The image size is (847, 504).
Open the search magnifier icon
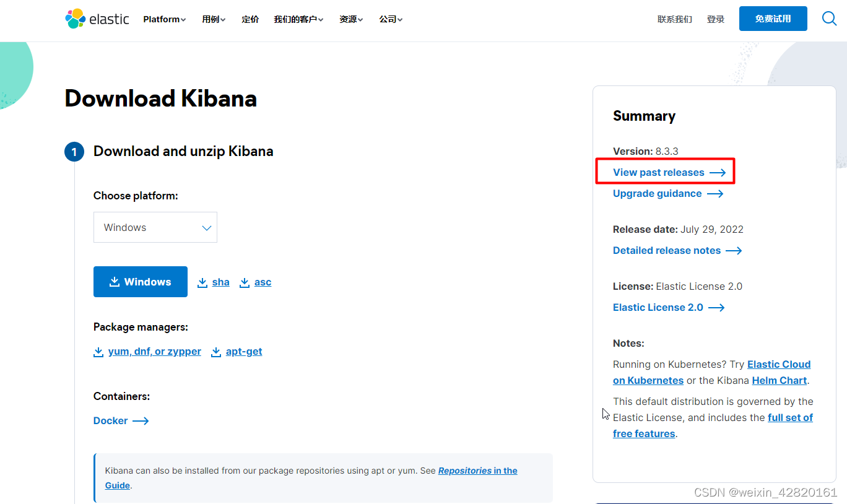point(829,19)
